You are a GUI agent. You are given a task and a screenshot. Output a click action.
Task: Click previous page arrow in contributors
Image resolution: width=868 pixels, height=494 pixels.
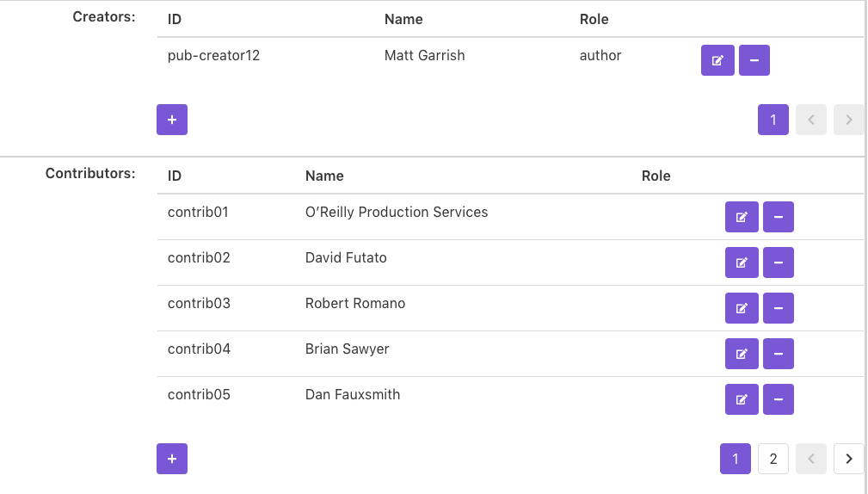click(x=811, y=459)
